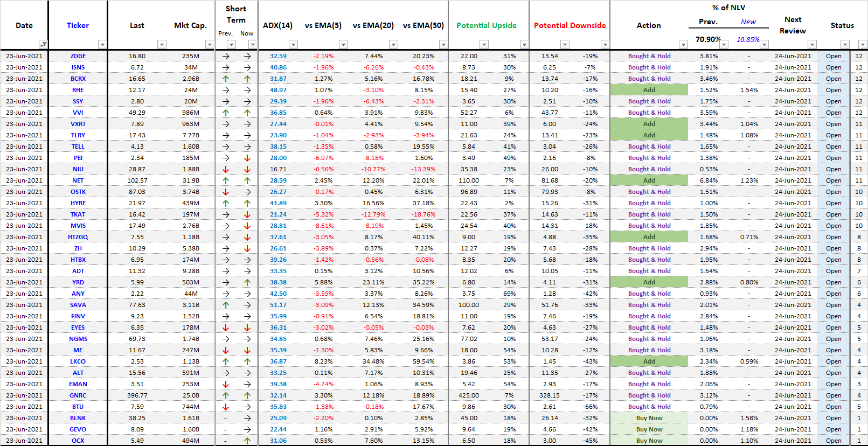Open the ADX(14) column filter dropdown

(293, 44)
